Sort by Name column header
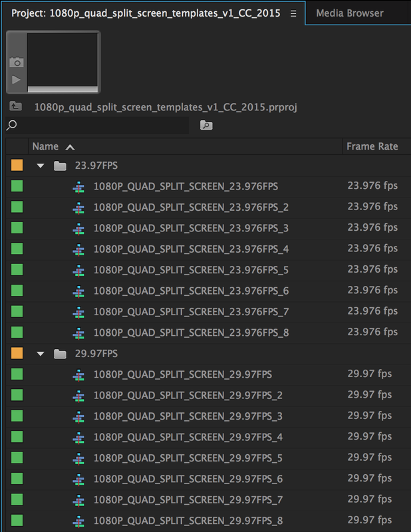The height and width of the screenshot is (532, 411). tap(45, 146)
